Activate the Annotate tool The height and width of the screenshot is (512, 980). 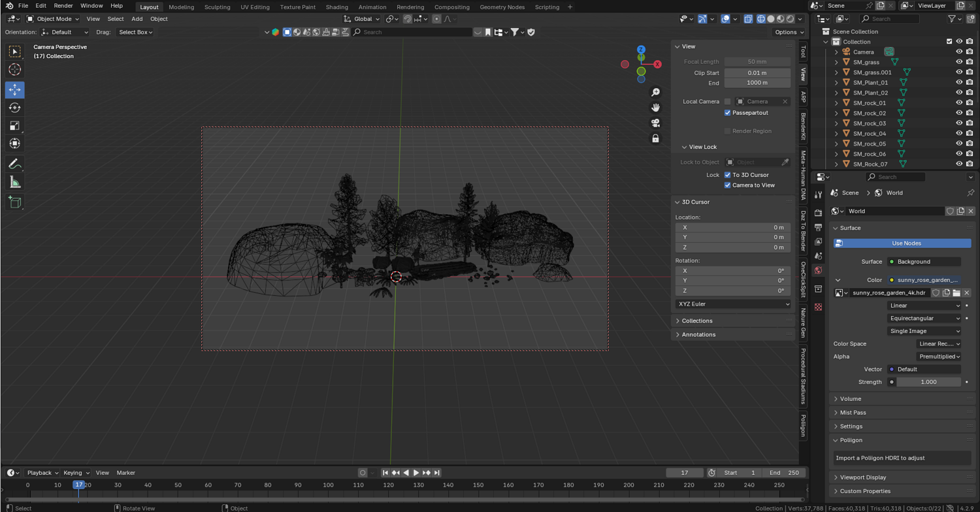click(x=14, y=164)
